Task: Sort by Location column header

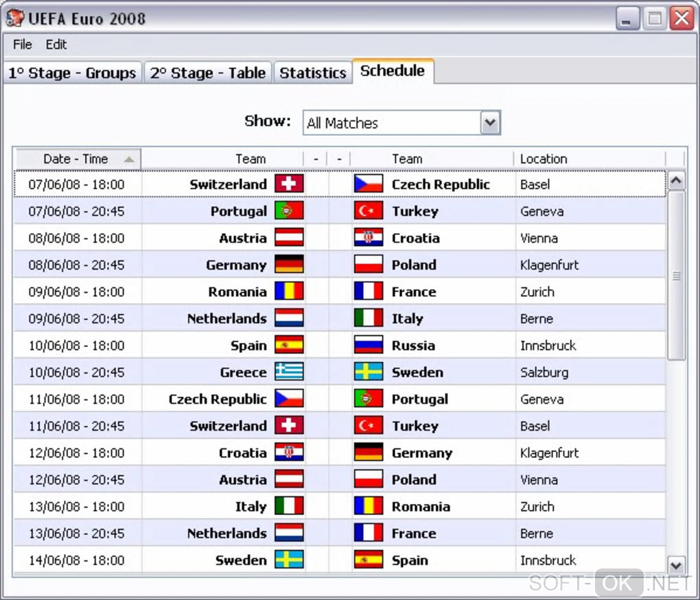Action: (x=590, y=159)
